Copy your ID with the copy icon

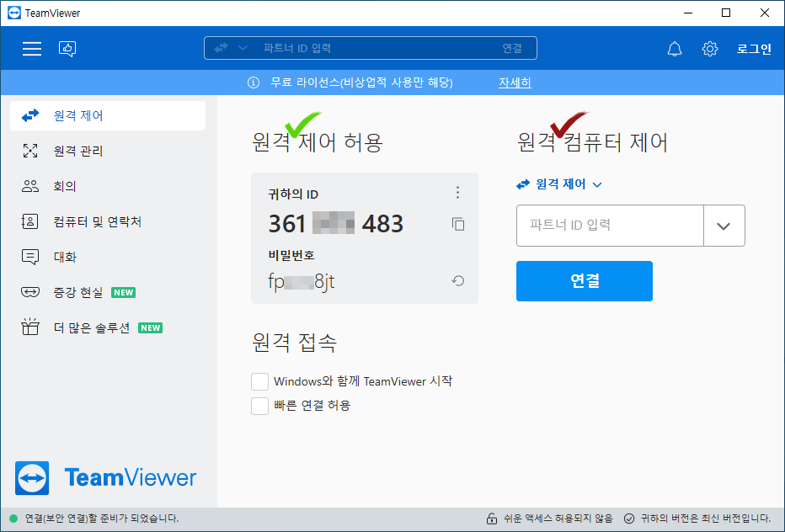458,224
